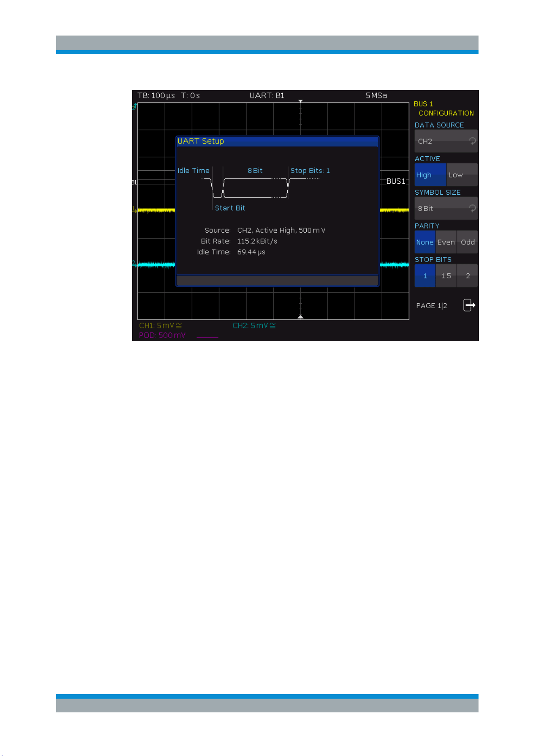Click the 'Stop Bits: 1' diagram label

pyautogui.click(x=310, y=170)
